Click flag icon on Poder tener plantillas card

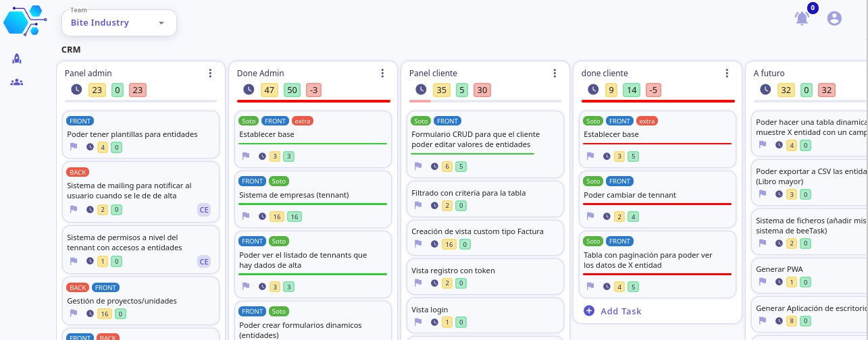coord(74,146)
